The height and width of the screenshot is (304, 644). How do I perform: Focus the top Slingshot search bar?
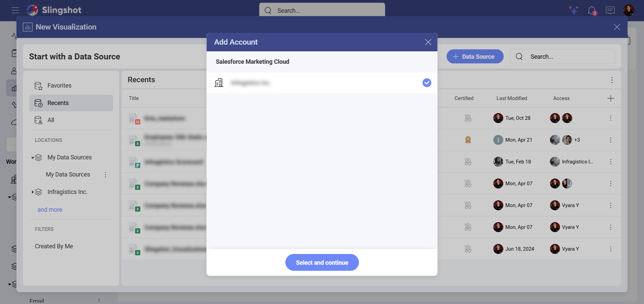(x=322, y=10)
